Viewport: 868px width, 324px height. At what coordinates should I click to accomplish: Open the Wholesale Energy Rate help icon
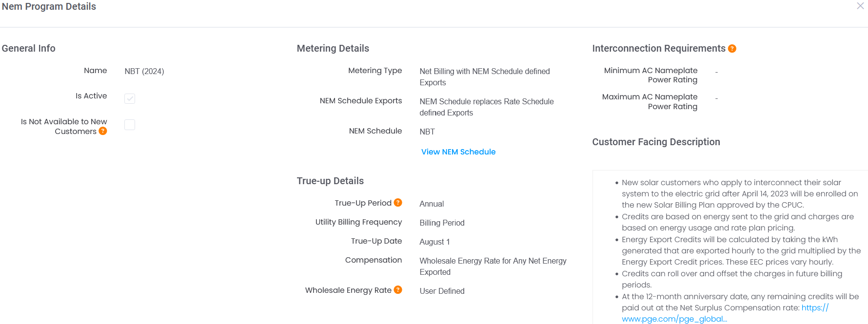(x=398, y=289)
